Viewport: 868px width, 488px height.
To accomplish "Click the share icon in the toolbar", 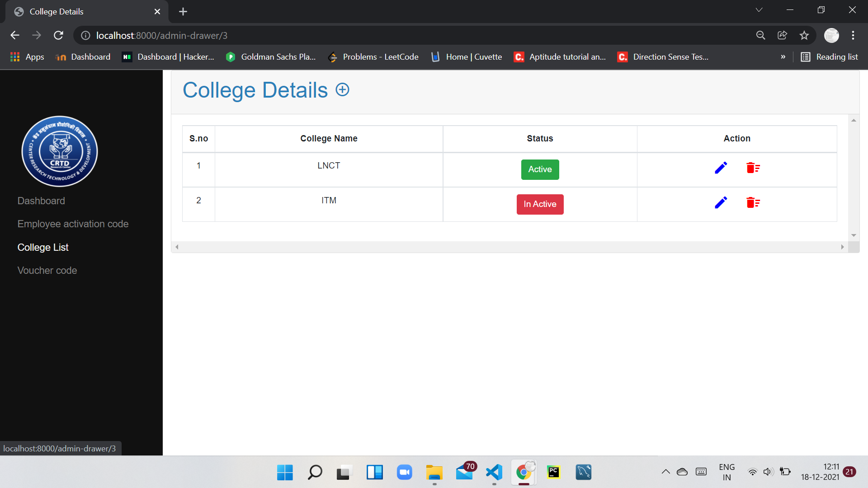I will [x=783, y=35].
